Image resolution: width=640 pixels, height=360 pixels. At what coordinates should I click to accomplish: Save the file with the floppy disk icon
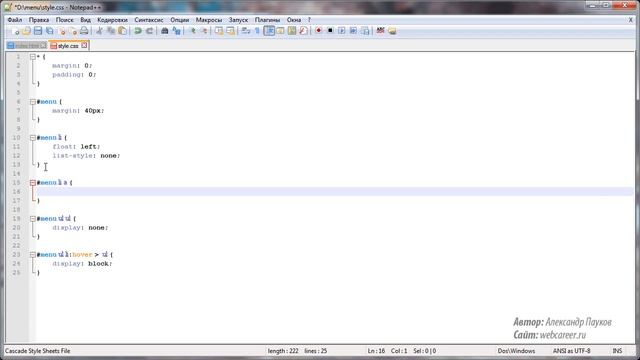pos(38,31)
